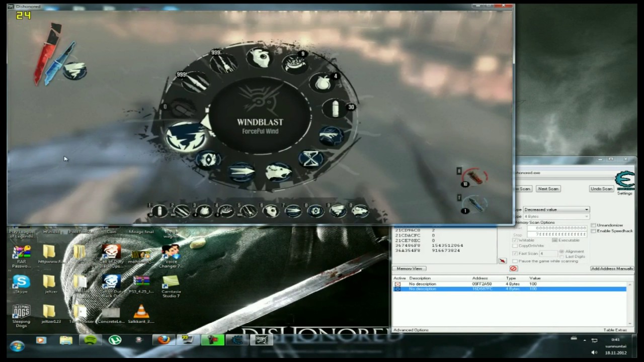This screenshot has height=362, width=644.
Task: Select the Blink arrow power on the wheel
Action: coord(242,172)
